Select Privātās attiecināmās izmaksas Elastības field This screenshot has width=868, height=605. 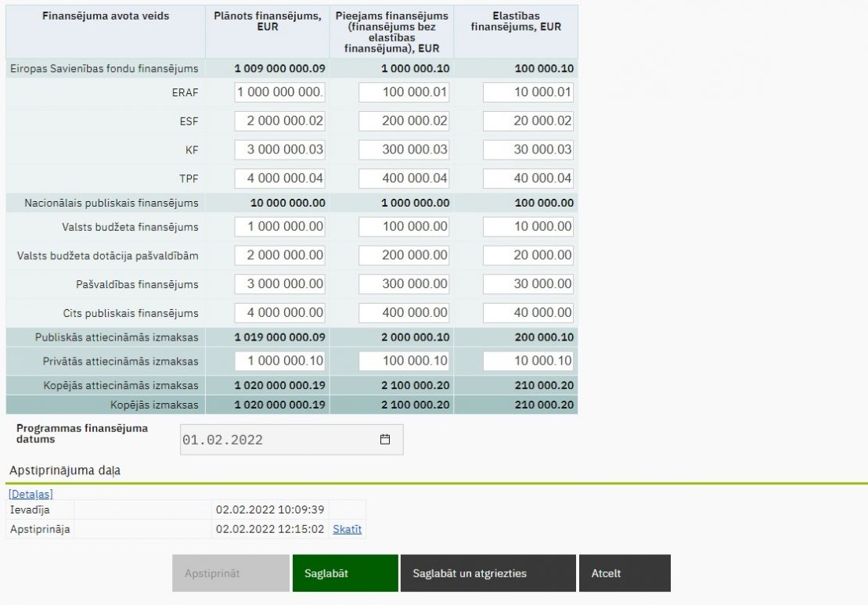click(528, 361)
